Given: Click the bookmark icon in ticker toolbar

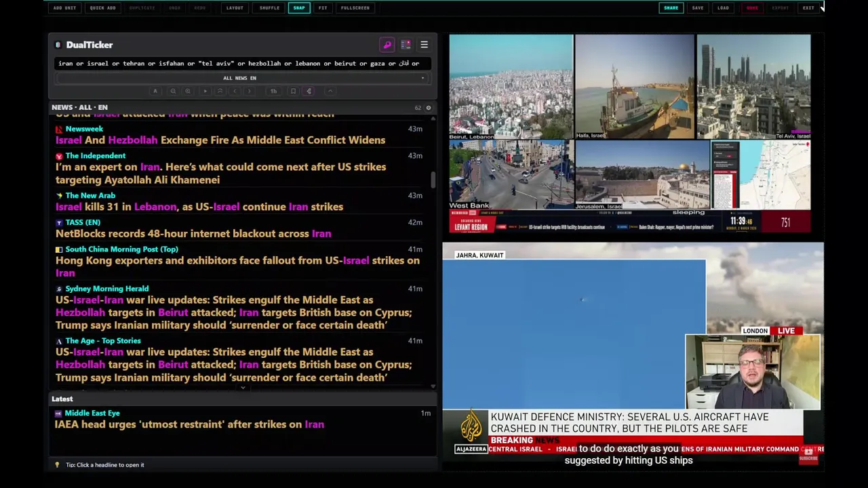Looking at the screenshot, I should [293, 91].
